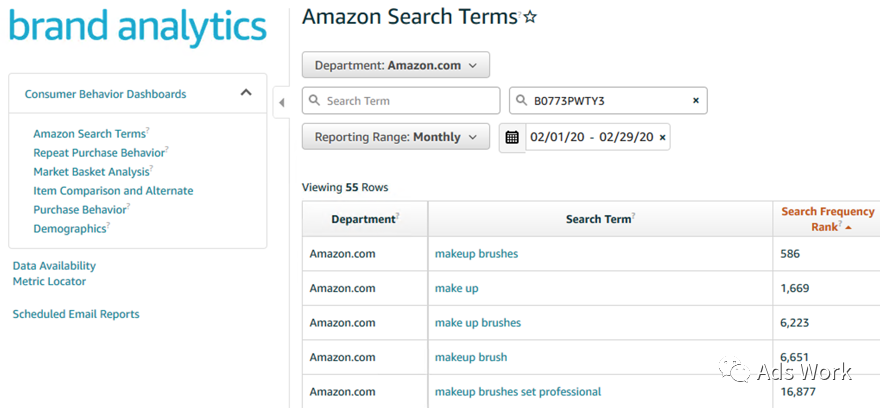Open Scheduled Email Reports link
This screenshot has height=408, width=880.
coord(76,314)
